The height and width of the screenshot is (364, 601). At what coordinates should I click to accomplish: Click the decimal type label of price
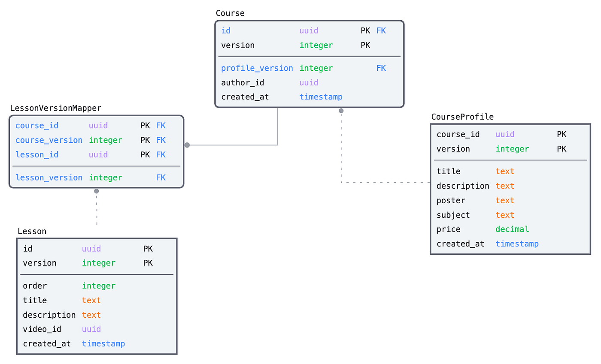[x=512, y=229]
